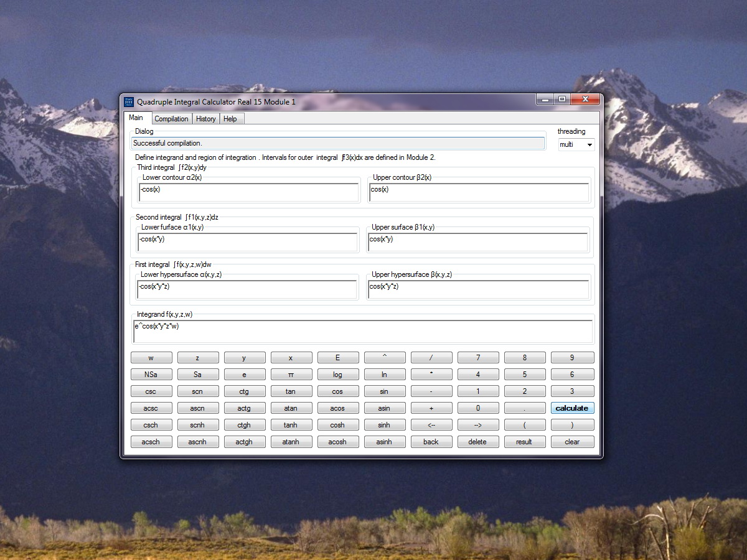747x560 pixels.
Task: Click the cosh function key
Action: tap(338, 425)
